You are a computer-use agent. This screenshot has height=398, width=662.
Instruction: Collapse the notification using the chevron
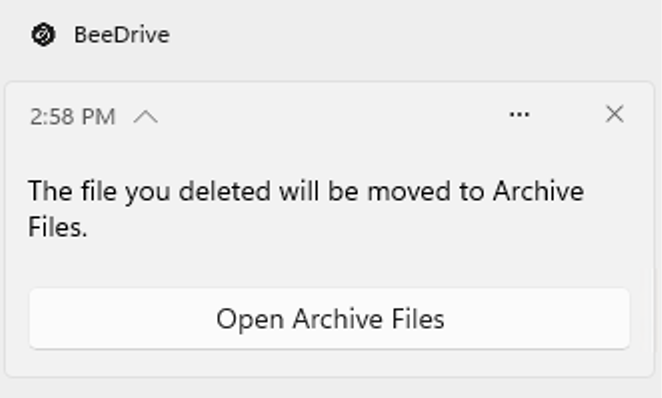(x=146, y=117)
